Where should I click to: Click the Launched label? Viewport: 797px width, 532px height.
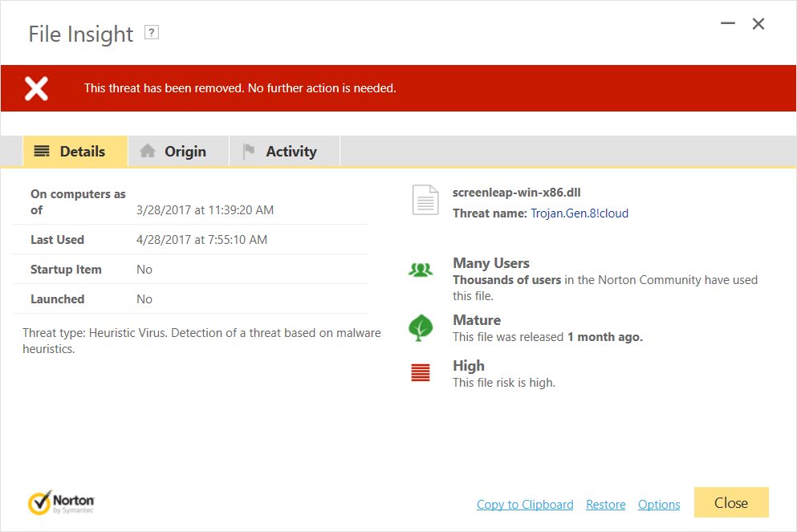tap(58, 299)
